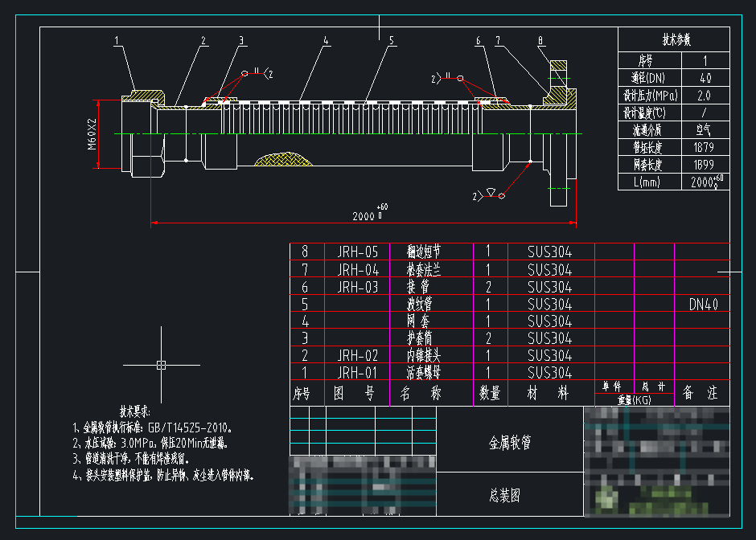Click the 金属软管 title block text
Viewport: 756px width, 540px height.
(510, 443)
